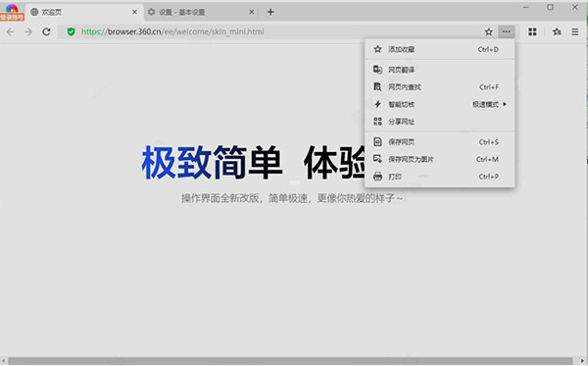Open the hamburger main menu
Screen dimensions: 588x366
click(575, 32)
